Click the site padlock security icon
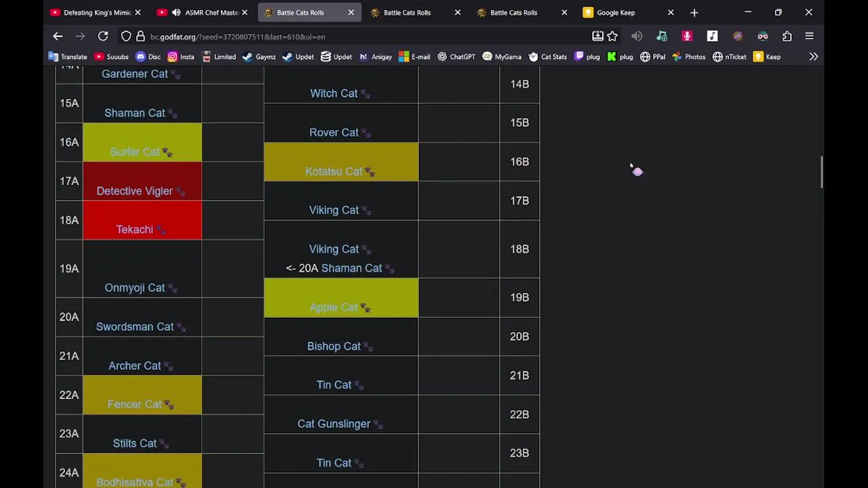The image size is (868, 488). point(140,37)
